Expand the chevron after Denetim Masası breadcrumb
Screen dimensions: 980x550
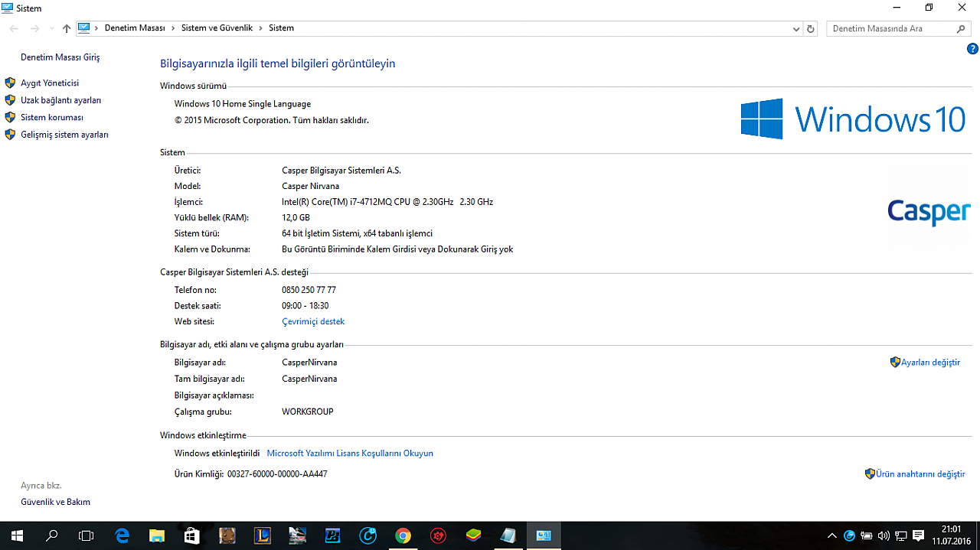click(173, 28)
